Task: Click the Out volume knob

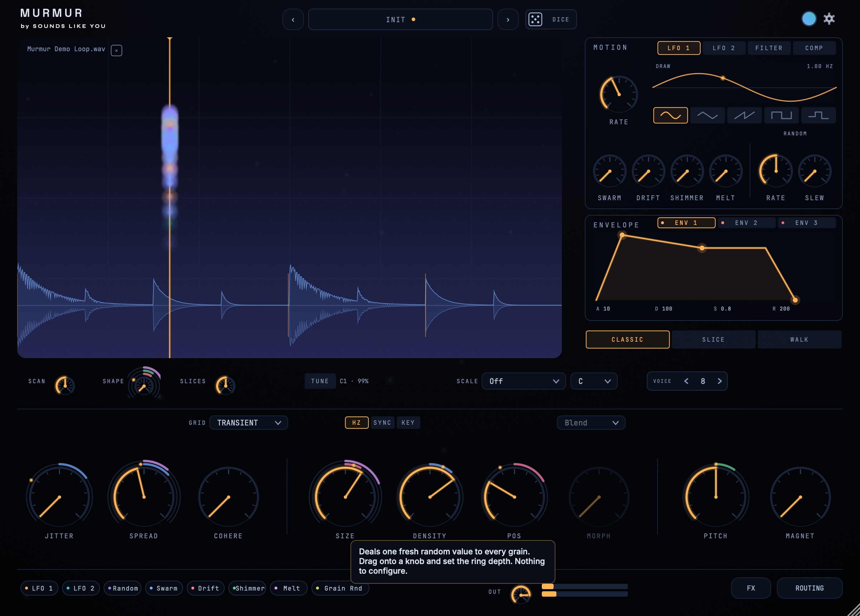Action: pyautogui.click(x=521, y=595)
